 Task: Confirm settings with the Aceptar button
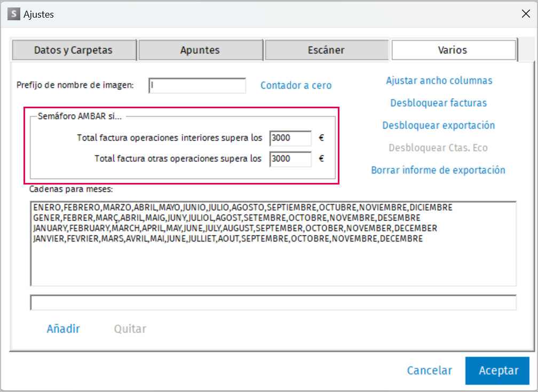(x=497, y=370)
